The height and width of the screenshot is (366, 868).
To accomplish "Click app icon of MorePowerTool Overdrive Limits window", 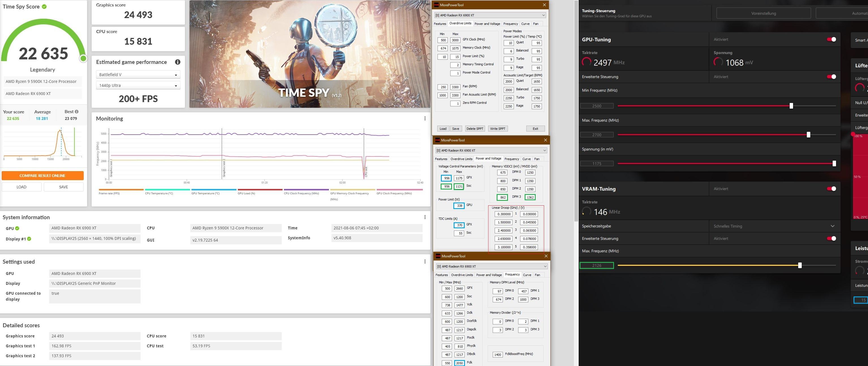I will coord(437,5).
